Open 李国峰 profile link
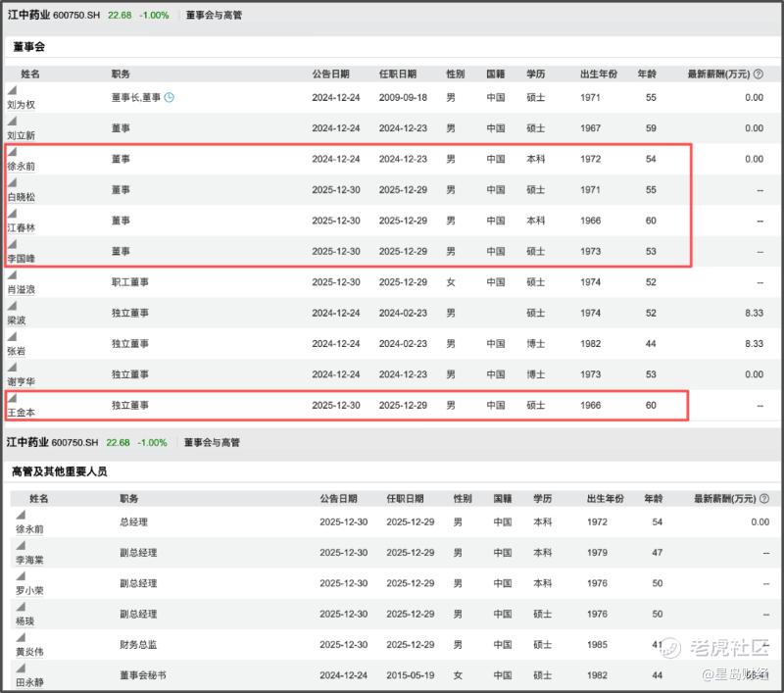The image size is (784, 693). (21, 259)
